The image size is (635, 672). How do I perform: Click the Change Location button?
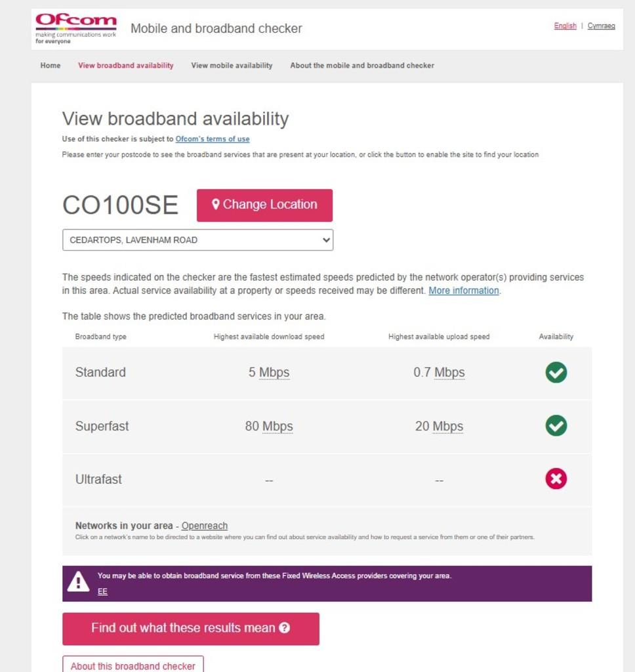[x=264, y=205]
